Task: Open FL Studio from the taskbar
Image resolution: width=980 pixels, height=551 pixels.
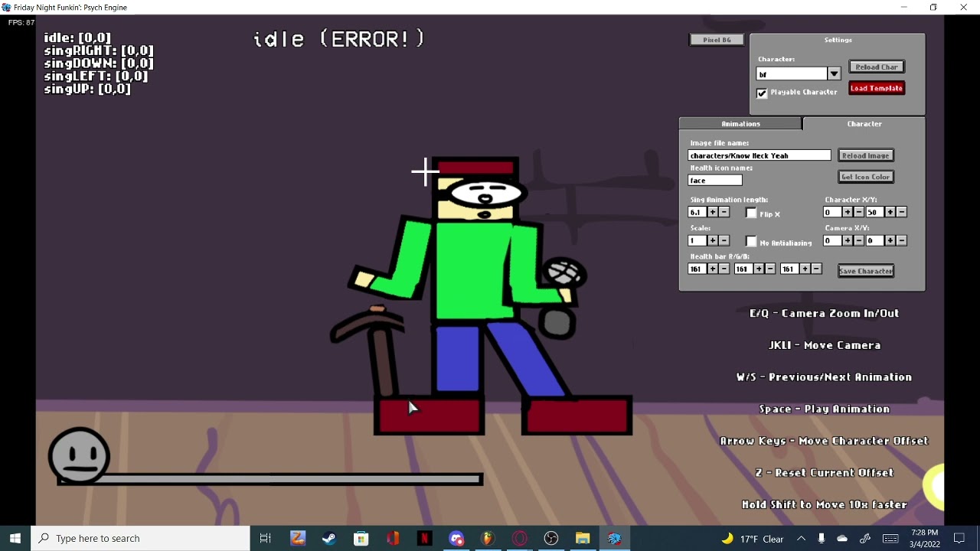Action: (488, 538)
